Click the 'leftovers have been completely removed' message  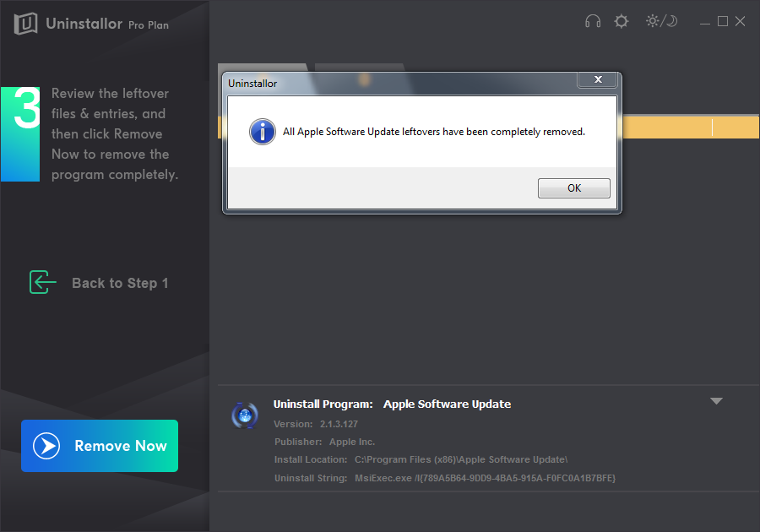tap(434, 132)
